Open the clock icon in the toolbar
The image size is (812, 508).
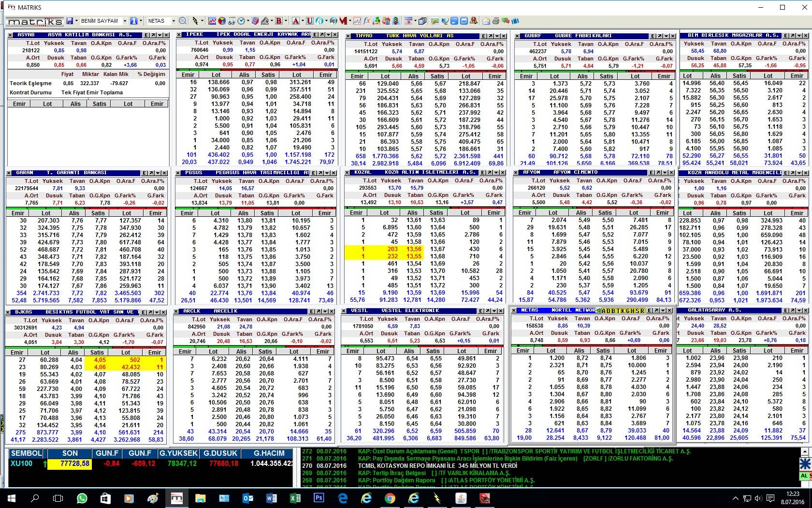coord(241,21)
